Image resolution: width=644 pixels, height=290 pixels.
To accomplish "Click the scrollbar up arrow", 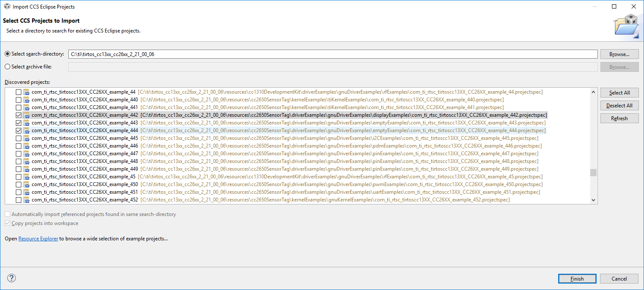I will [x=593, y=92].
